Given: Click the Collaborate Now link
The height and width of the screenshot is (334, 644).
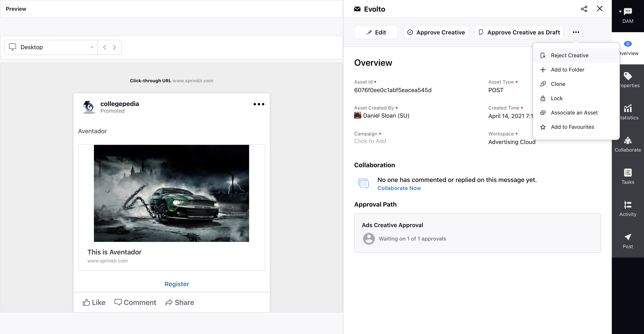Looking at the screenshot, I should tap(399, 188).
